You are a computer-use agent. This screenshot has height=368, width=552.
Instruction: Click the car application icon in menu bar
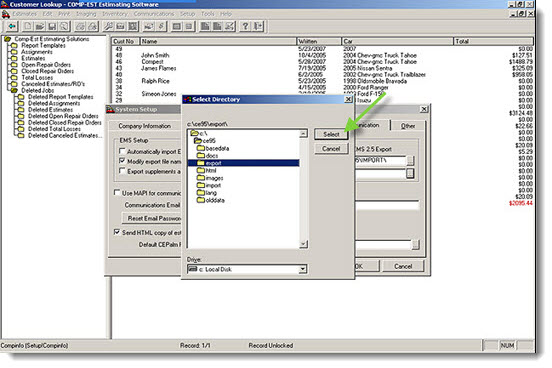6,14
